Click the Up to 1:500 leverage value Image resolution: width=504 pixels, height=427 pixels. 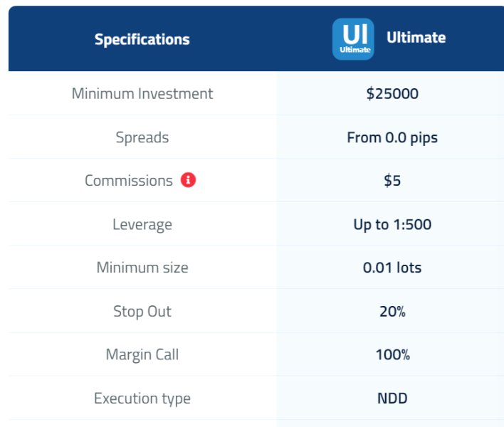point(392,225)
